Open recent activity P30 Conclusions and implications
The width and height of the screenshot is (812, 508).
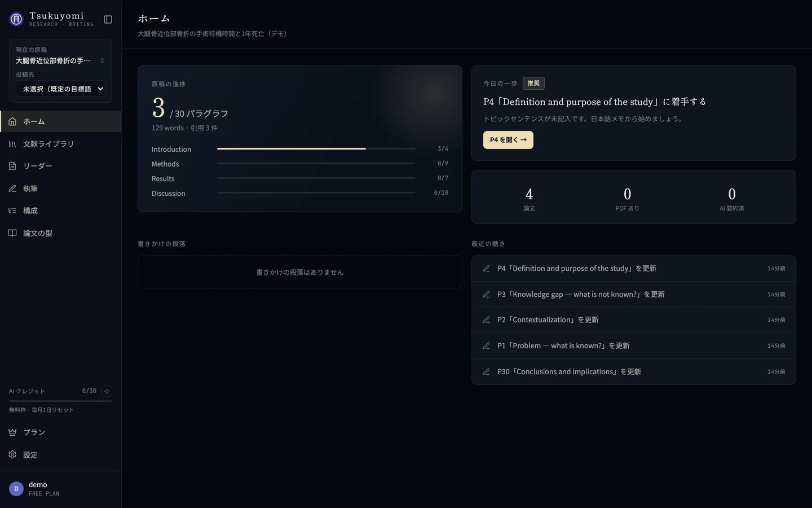(634, 372)
